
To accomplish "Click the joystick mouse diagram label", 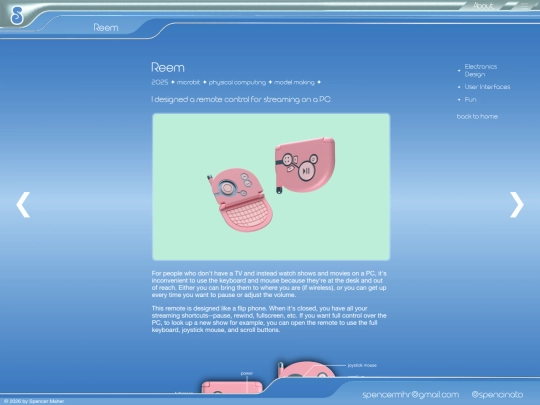I will pyautogui.click(x=362, y=365).
